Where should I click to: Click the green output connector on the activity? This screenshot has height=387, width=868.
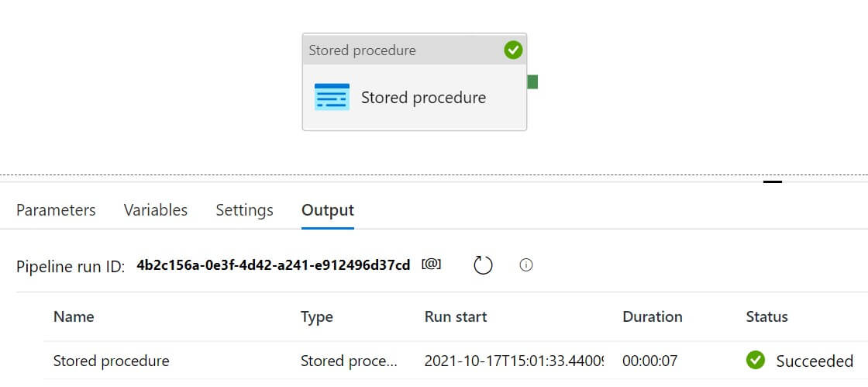(532, 81)
